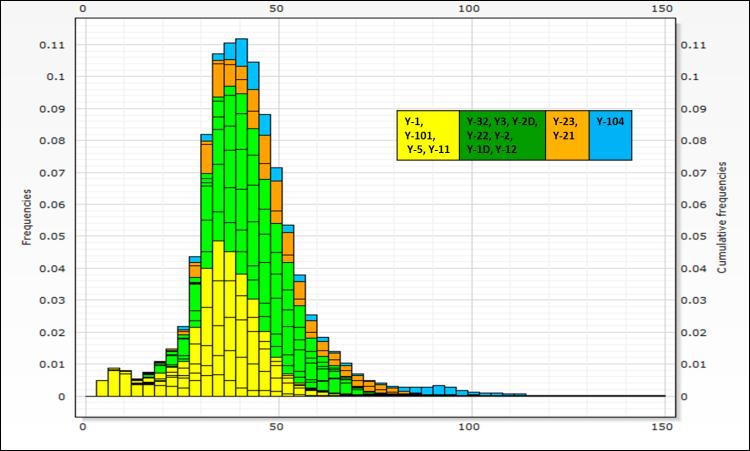750x451 pixels.
Task: Click the 0 tick on bottom axis
Action: point(83,426)
